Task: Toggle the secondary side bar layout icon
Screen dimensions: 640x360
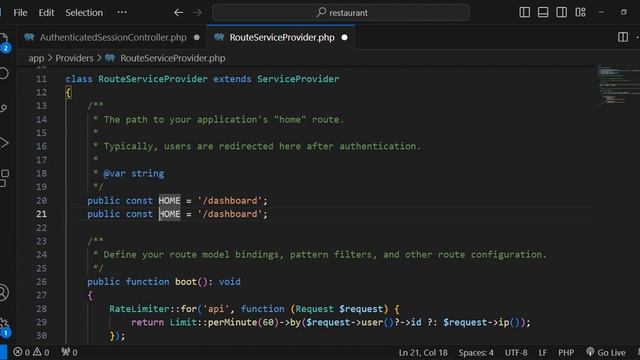Action: tap(562, 12)
